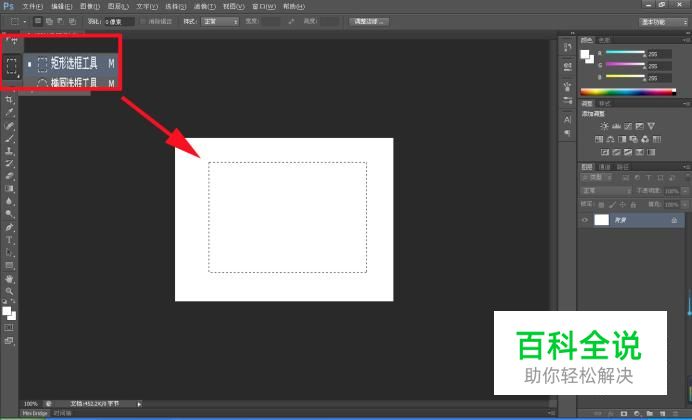
Task: Select the Hand tool
Action: [9, 279]
